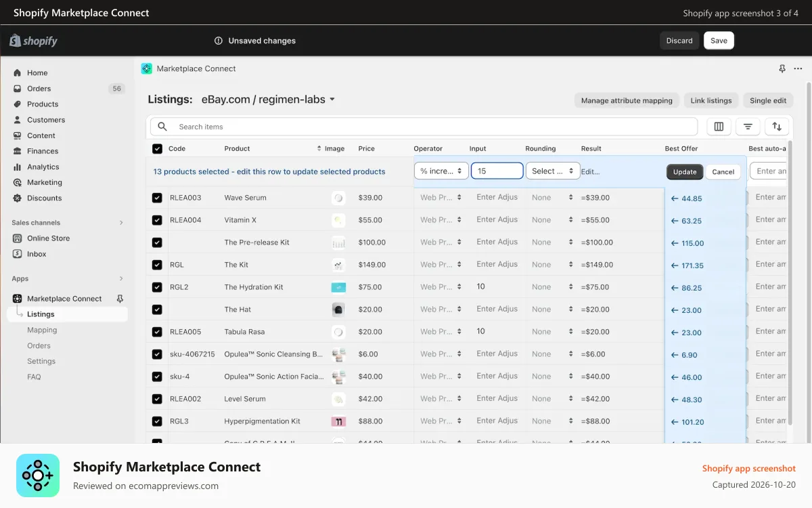Click the Input field containing 15
Image resolution: width=812 pixels, height=508 pixels.
click(497, 171)
